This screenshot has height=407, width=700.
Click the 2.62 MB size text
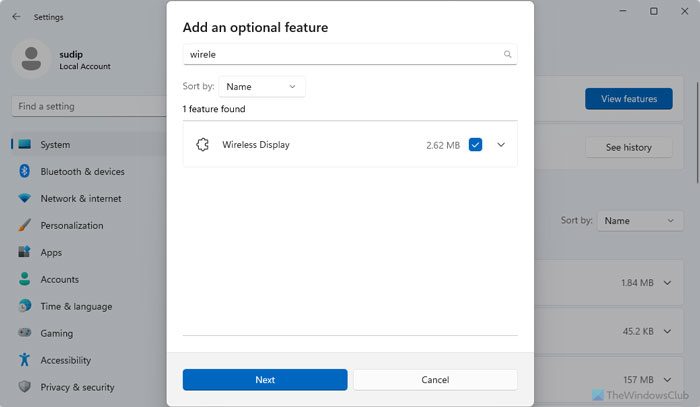coord(443,145)
